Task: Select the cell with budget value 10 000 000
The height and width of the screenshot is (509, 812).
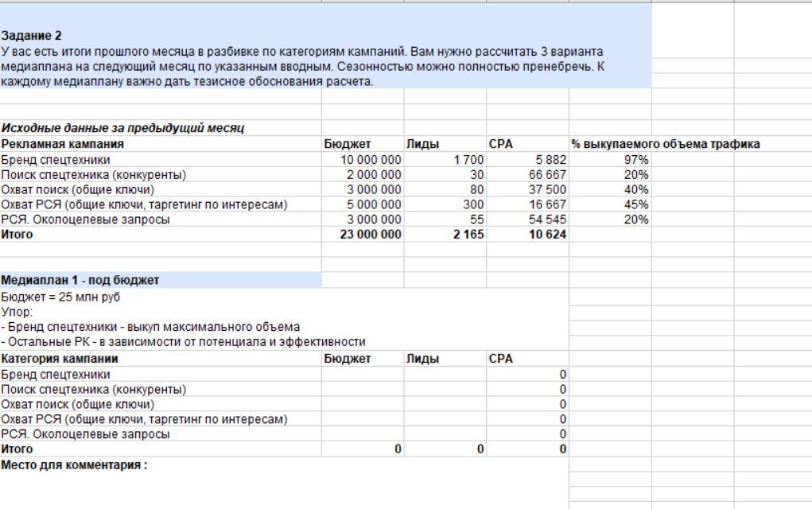Action: (x=363, y=160)
